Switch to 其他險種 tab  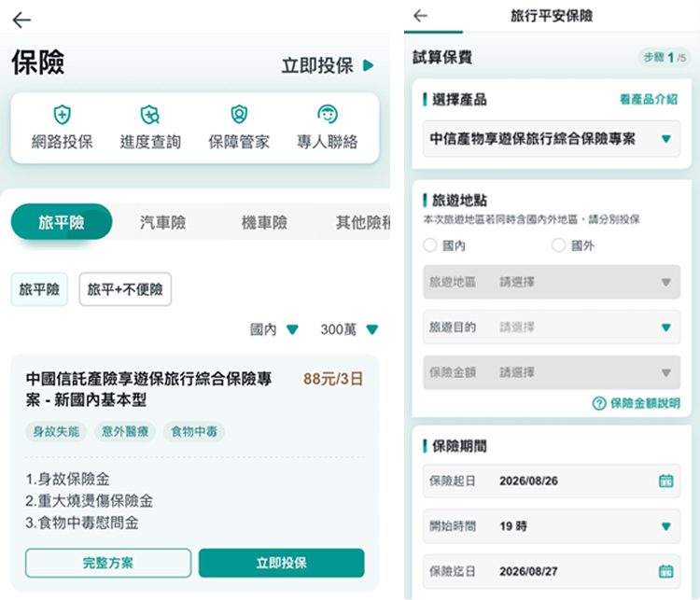tap(362, 222)
